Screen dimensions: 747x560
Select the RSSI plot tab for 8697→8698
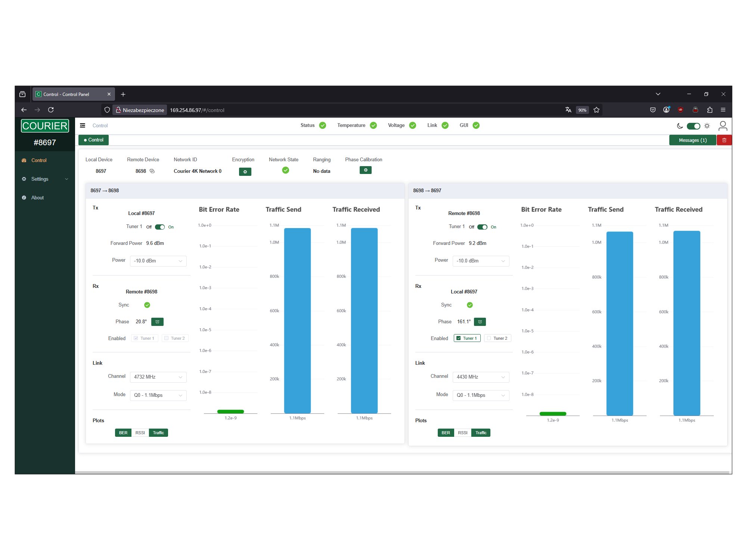(x=140, y=433)
